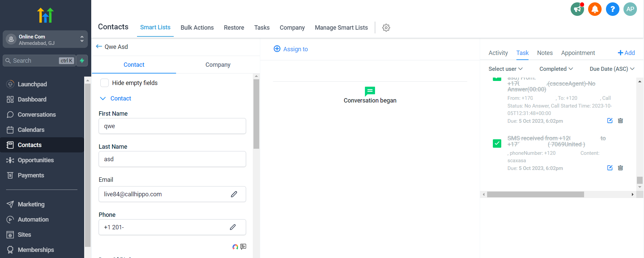The image size is (644, 258).
Task: Open Manage Smart Lists tab
Action: pos(341,28)
